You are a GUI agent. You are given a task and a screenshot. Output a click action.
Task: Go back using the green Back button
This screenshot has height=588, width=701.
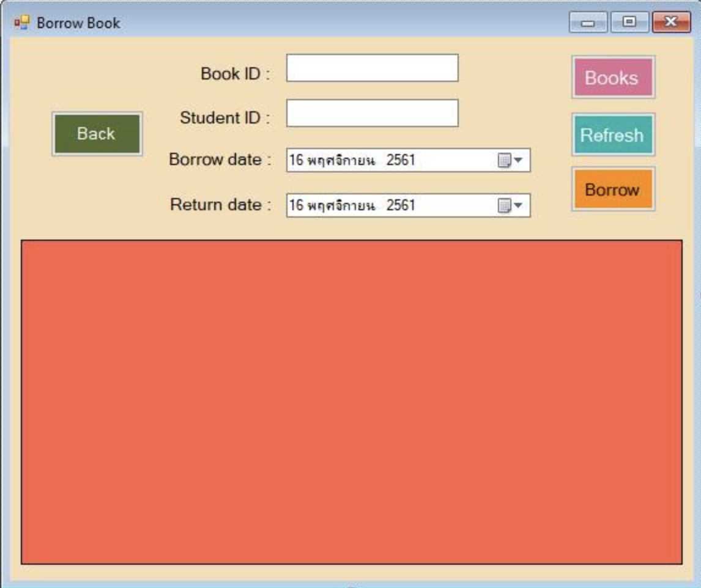pyautogui.click(x=97, y=134)
